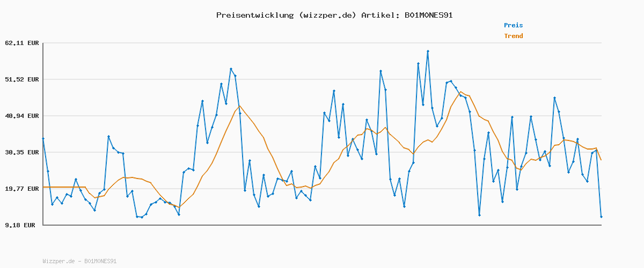Click the first price data point at left edge
The width and height of the screenshot is (644, 268).
click(43, 139)
